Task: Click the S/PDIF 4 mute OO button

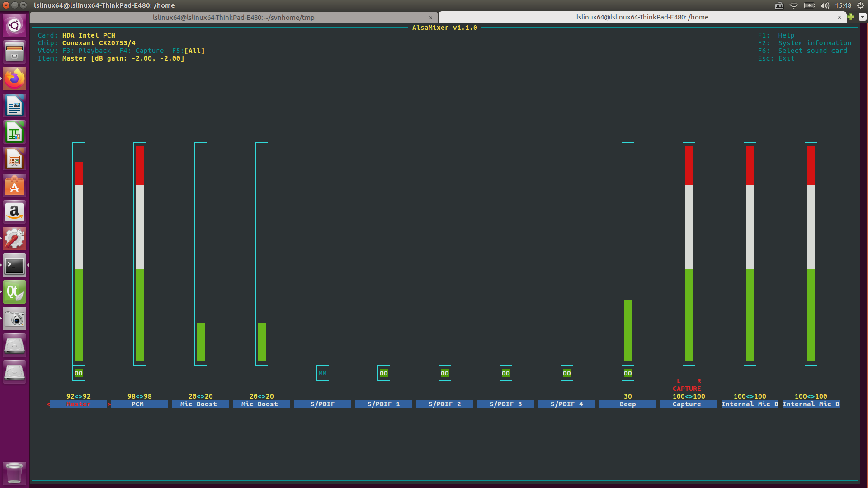Action: pos(566,373)
